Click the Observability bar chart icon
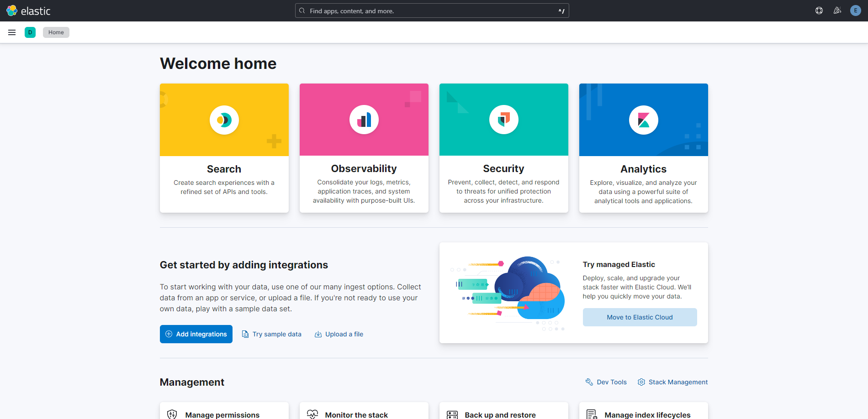 [x=364, y=120]
